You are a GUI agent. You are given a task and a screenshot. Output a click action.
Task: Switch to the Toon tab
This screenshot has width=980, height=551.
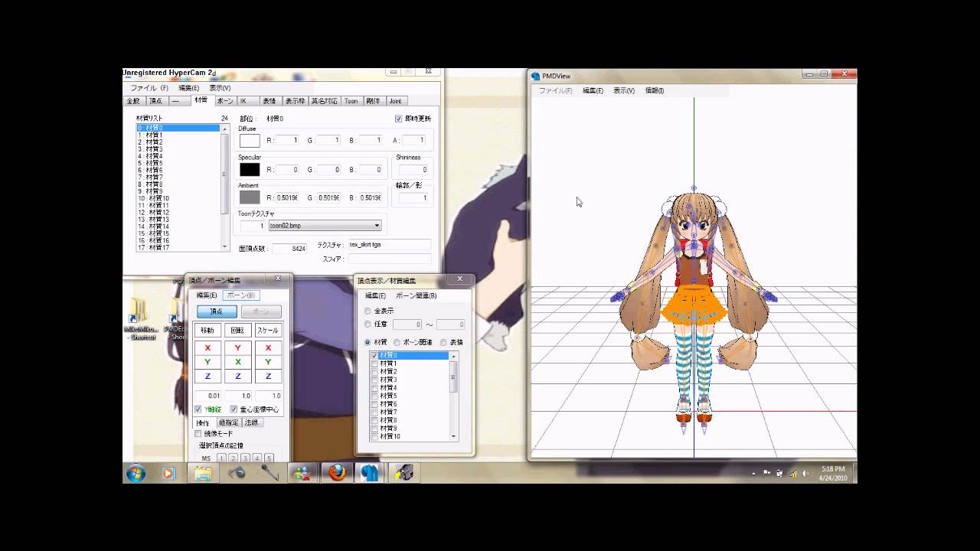[351, 101]
